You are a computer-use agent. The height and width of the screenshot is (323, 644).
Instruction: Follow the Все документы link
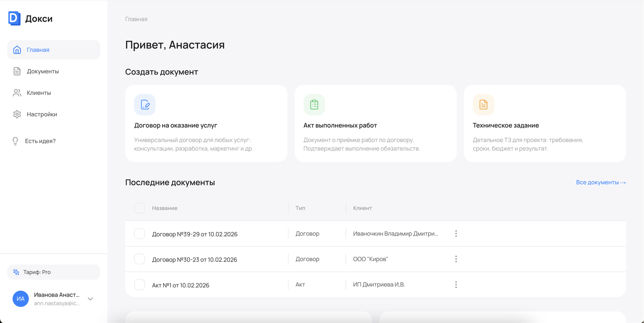601,182
